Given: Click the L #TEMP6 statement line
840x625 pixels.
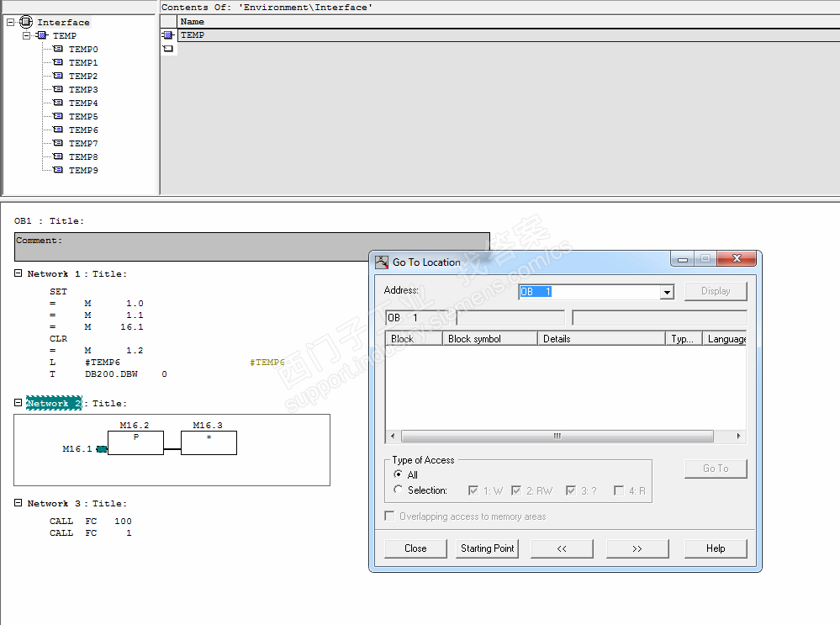Looking at the screenshot, I should [x=85, y=363].
